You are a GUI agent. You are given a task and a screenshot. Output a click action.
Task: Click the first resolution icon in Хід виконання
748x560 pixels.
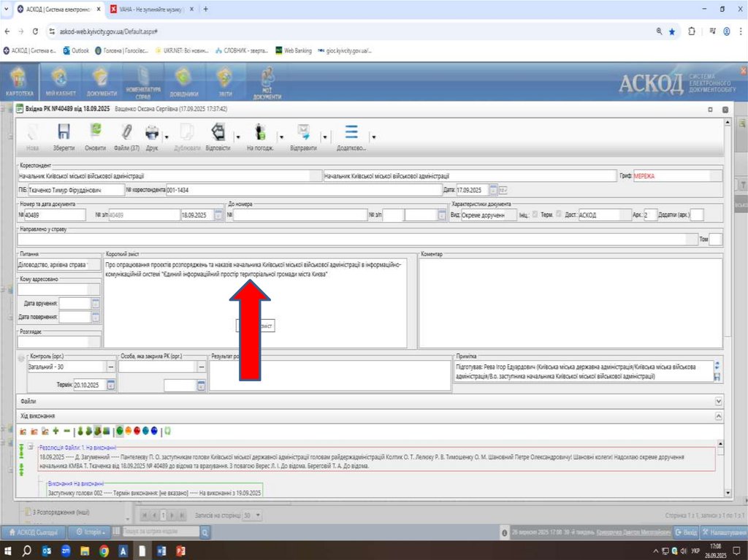click(x=23, y=431)
